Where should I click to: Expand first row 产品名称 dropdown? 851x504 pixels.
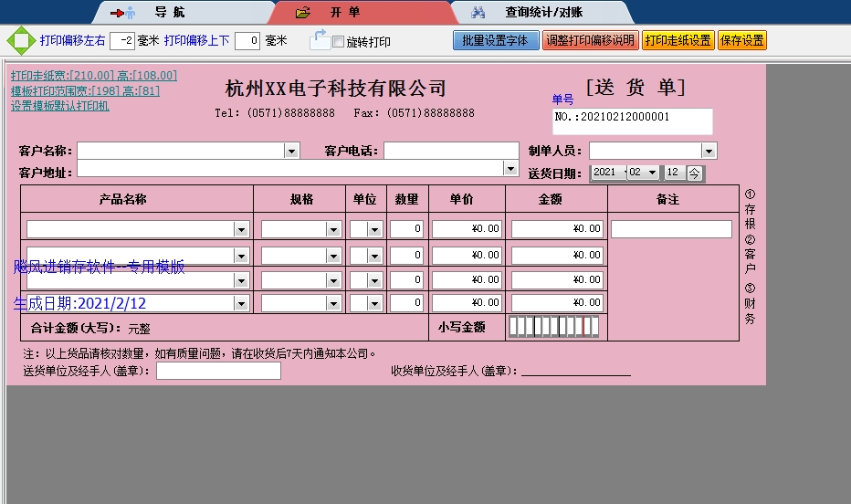tap(242, 229)
